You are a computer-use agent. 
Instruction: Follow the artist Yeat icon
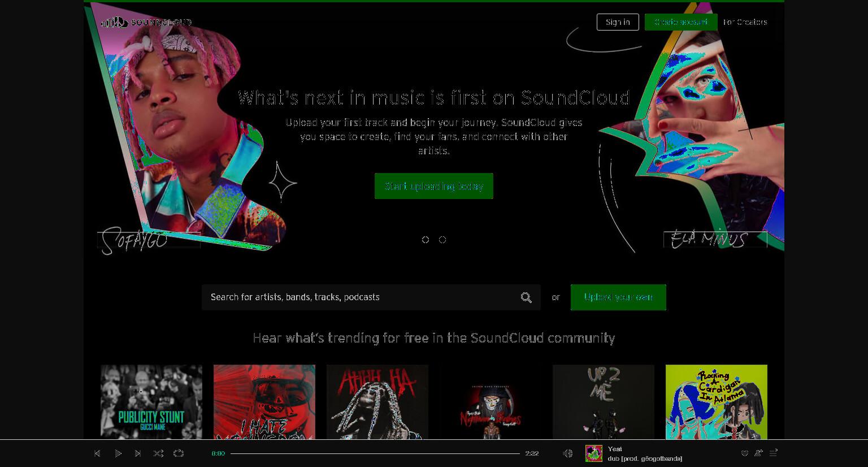758,453
